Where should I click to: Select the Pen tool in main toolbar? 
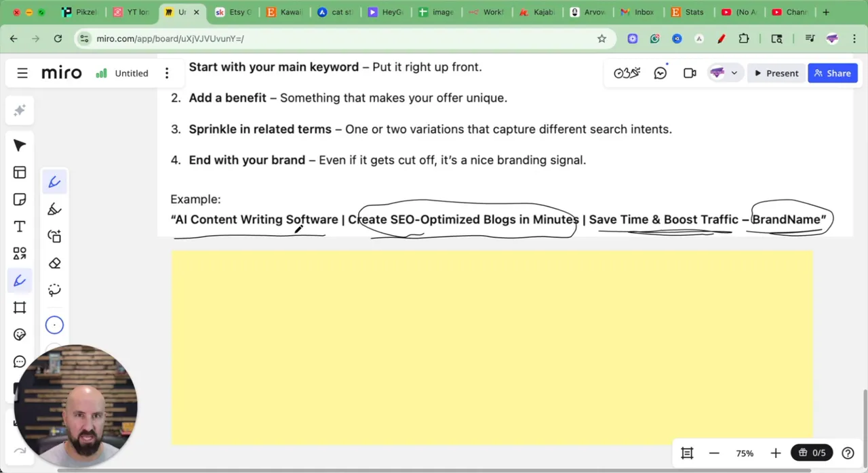coord(20,281)
